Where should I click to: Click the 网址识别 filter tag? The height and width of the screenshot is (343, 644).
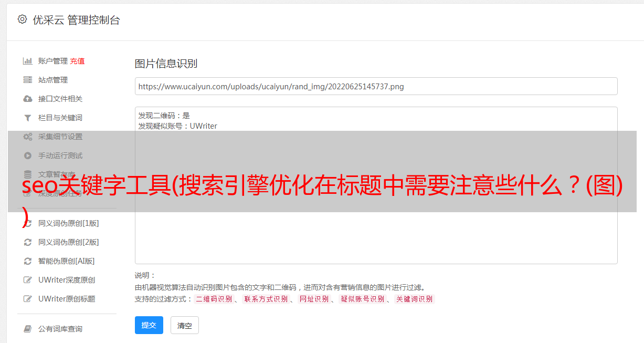point(314,299)
